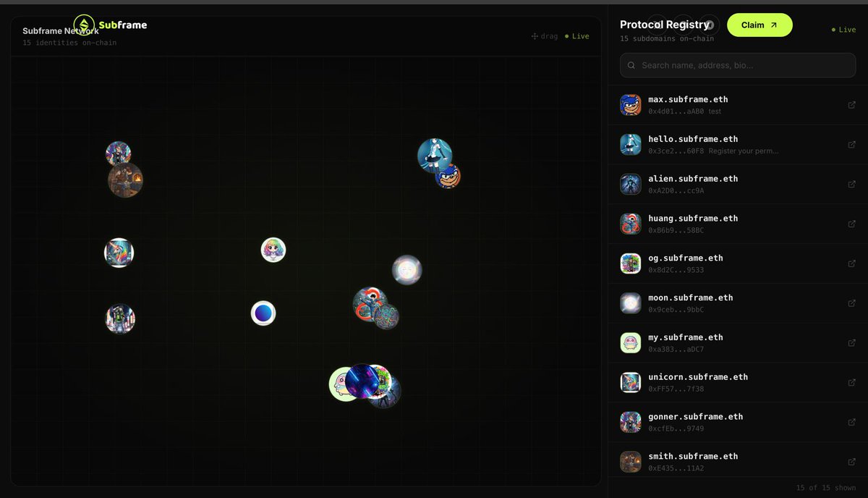Open external link for unicorn.subframe.eth
The width and height of the screenshot is (868, 498).
click(x=851, y=383)
